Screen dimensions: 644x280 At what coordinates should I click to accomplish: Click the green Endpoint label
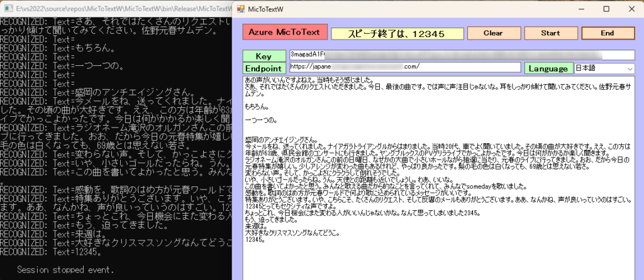tap(264, 68)
